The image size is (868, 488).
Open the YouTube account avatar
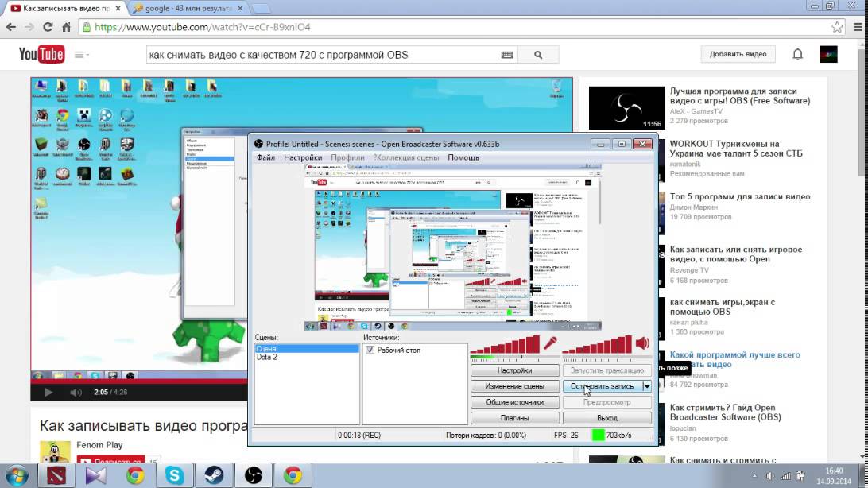829,54
